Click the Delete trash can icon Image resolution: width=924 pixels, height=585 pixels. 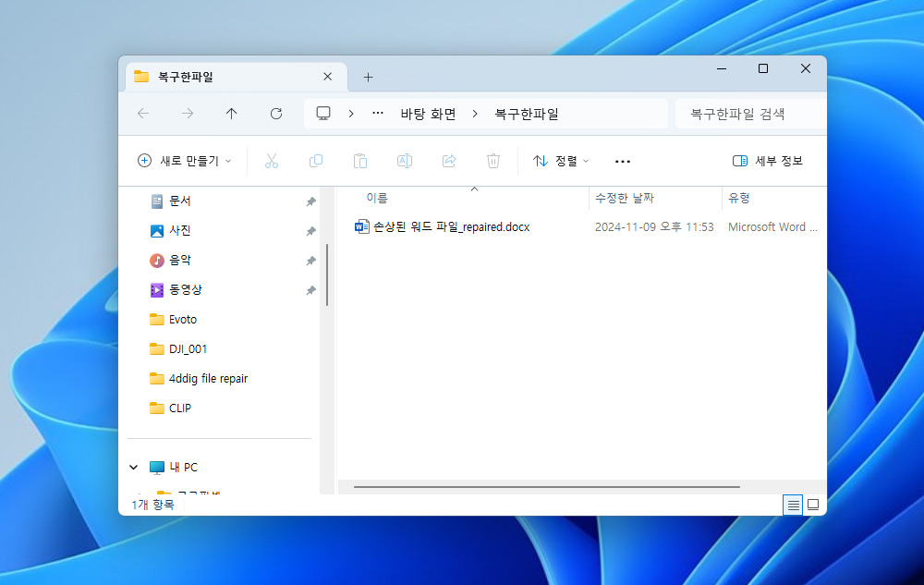(493, 161)
